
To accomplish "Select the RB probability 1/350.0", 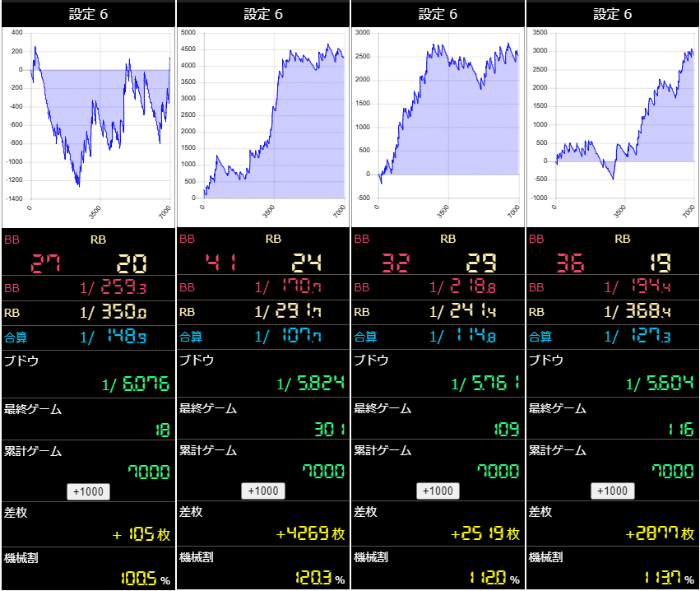I will click(113, 312).
